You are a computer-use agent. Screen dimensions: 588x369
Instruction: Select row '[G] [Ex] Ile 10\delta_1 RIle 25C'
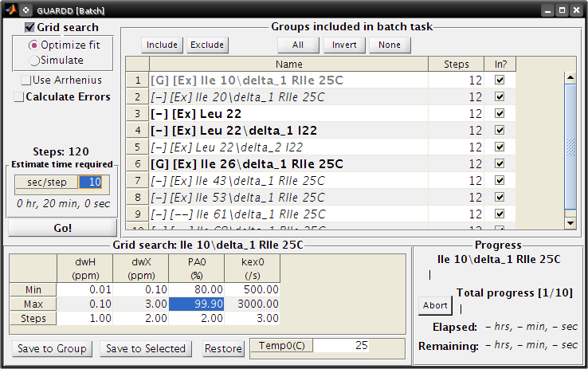tap(288, 80)
